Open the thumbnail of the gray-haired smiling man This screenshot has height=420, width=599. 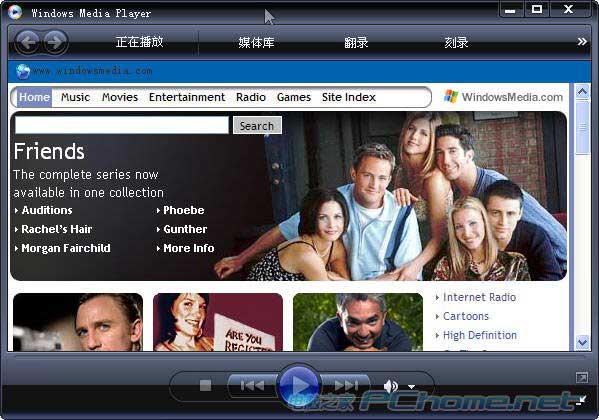[358, 322]
